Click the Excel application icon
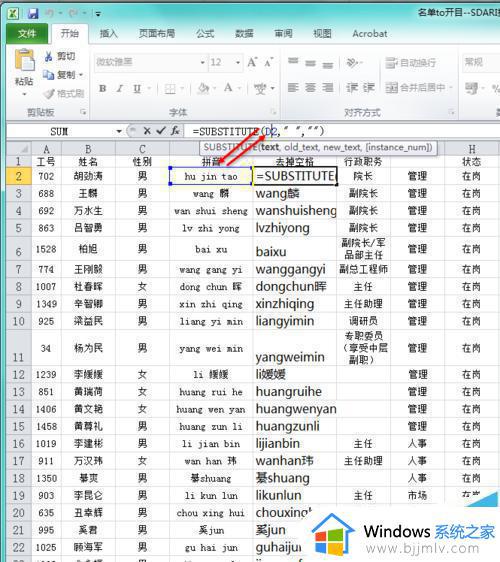Image resolution: width=500 pixels, height=562 pixels. 13,14
